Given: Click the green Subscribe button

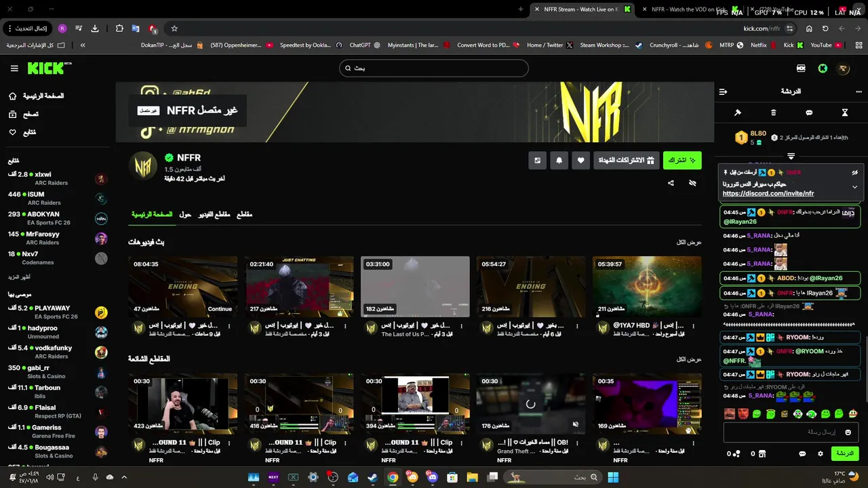Looking at the screenshot, I should click(682, 161).
